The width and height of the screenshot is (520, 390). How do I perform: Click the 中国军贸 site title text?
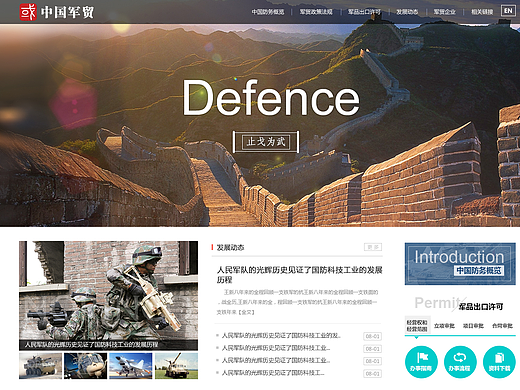pos(67,12)
